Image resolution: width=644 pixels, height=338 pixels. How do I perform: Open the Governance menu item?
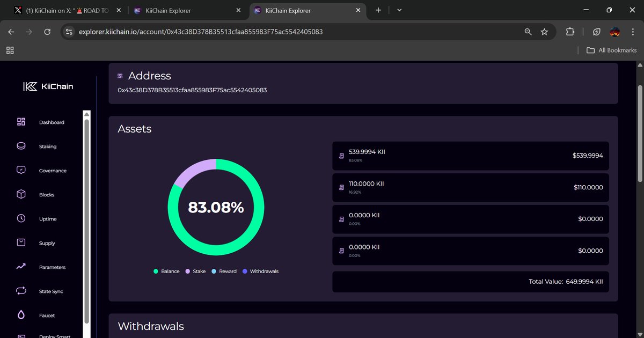pyautogui.click(x=53, y=171)
